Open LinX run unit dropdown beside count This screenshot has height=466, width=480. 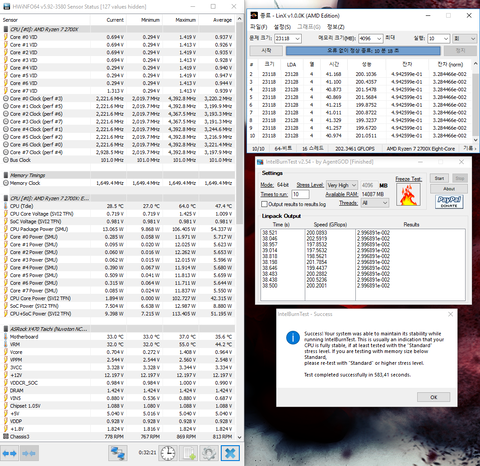point(465,39)
